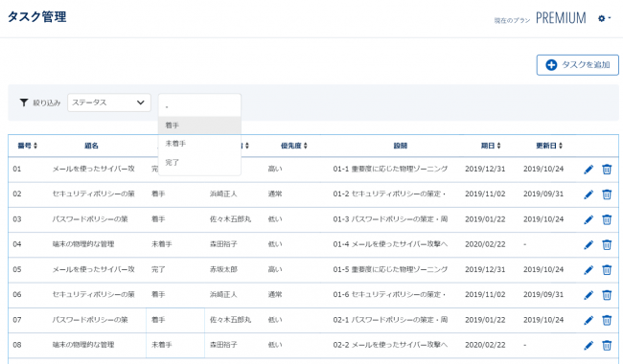The height and width of the screenshot is (364, 623).
Task: Open settings gear in header
Action: (604, 18)
